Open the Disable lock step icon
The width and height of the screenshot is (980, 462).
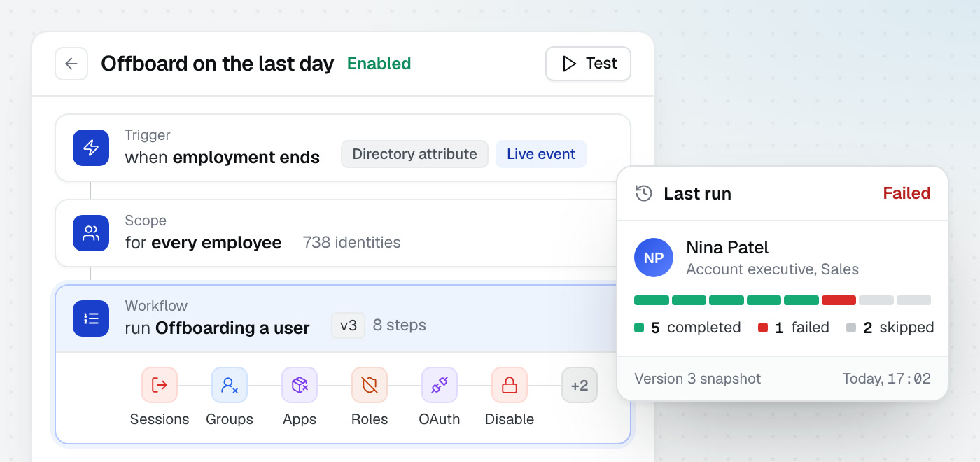[x=510, y=385]
